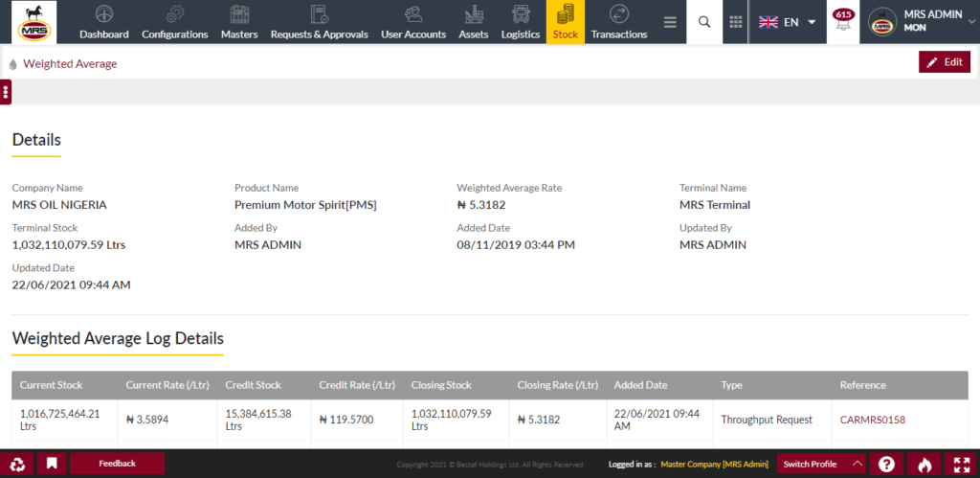Image resolution: width=980 pixels, height=478 pixels.
Task: Click the Closing Stock column header
Action: tap(457, 385)
